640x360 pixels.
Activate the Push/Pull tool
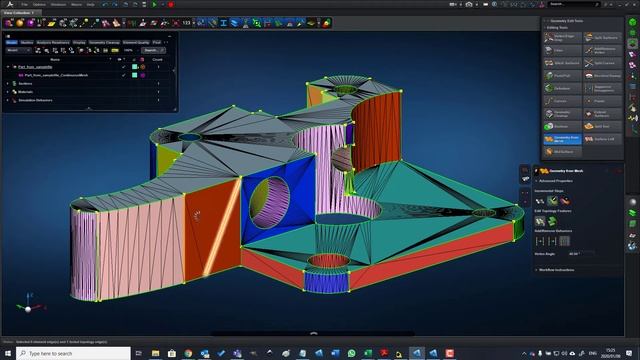tap(562, 76)
